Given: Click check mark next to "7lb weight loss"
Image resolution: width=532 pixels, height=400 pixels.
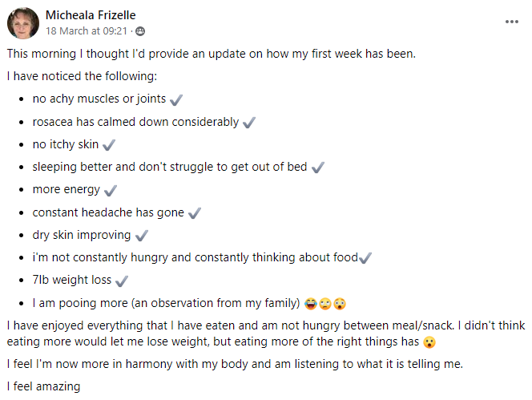Looking at the screenshot, I should tap(122, 281).
